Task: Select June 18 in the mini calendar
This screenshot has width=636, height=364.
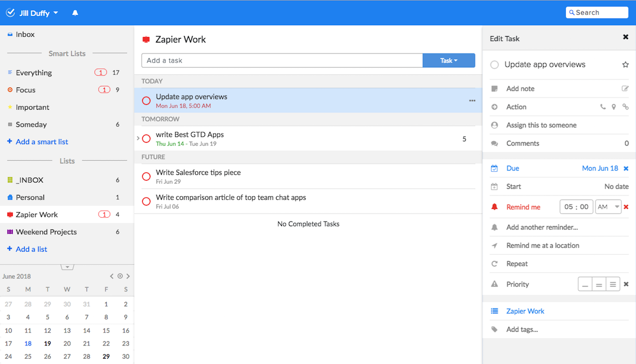Action: 28,343
